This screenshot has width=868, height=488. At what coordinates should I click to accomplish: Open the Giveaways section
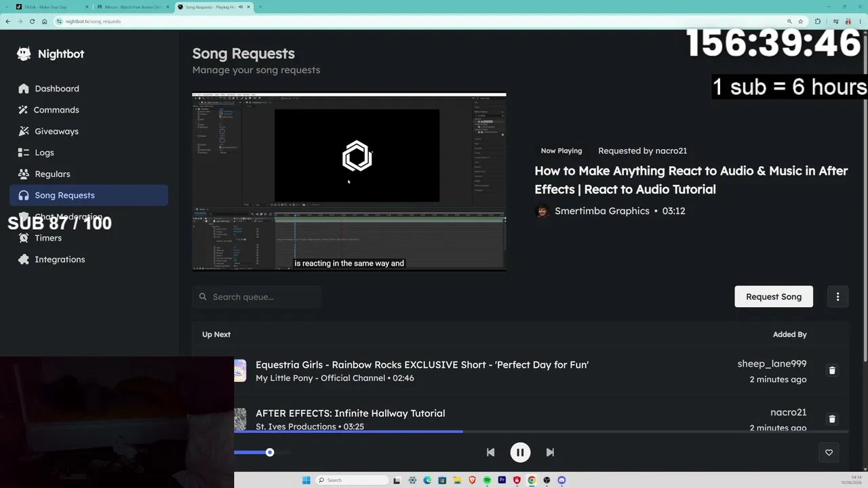pyautogui.click(x=89, y=131)
